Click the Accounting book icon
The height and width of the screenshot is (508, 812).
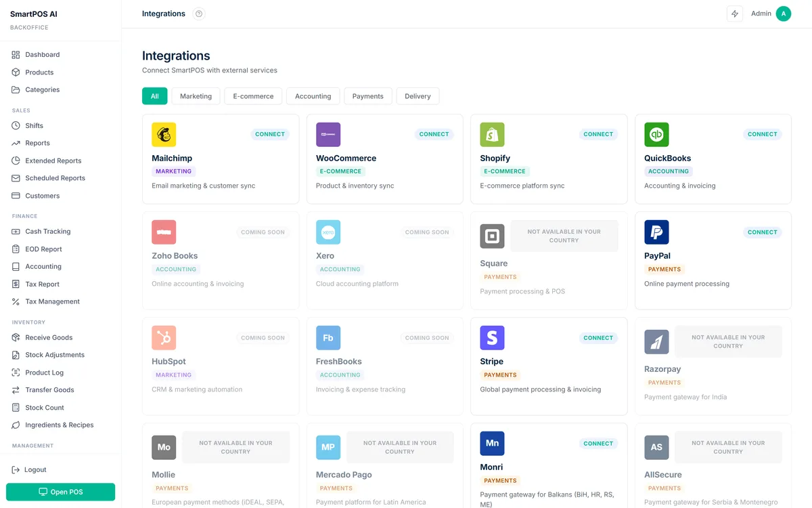[x=16, y=267]
